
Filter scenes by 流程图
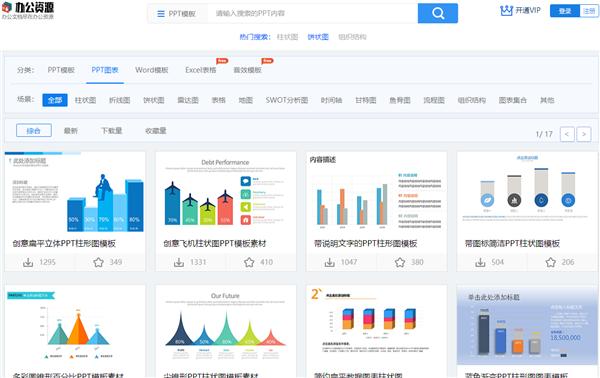(434, 100)
